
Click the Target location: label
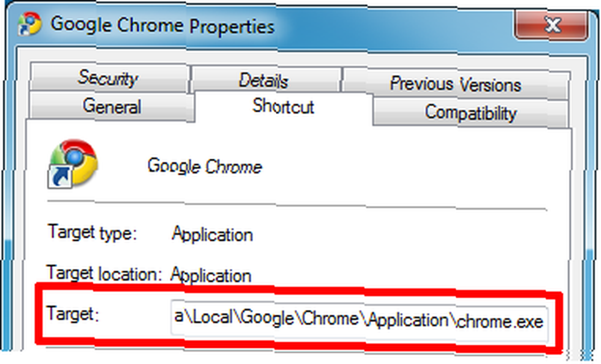(104, 273)
